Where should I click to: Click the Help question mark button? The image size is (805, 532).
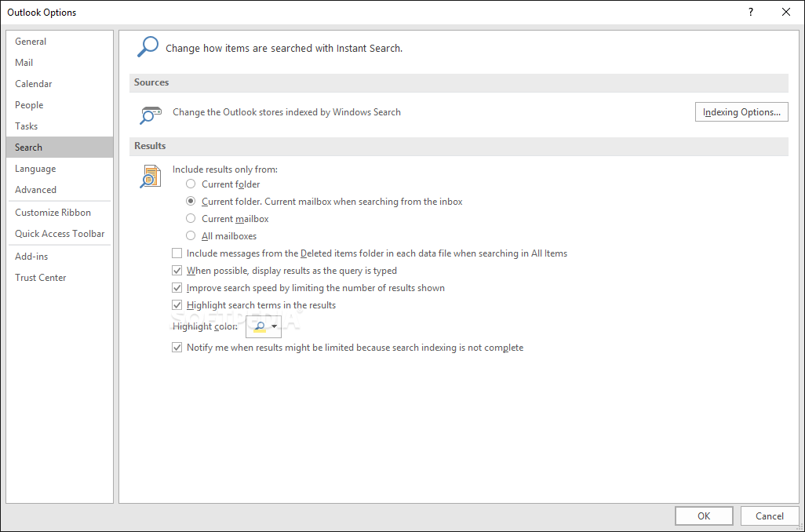point(751,12)
